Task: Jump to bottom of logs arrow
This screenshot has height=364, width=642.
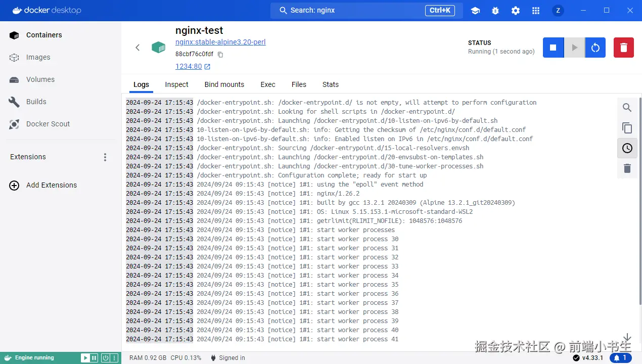Action: (627, 337)
